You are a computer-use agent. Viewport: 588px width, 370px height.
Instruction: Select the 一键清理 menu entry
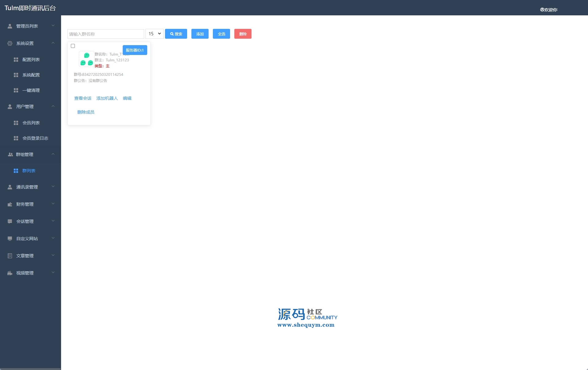click(31, 90)
